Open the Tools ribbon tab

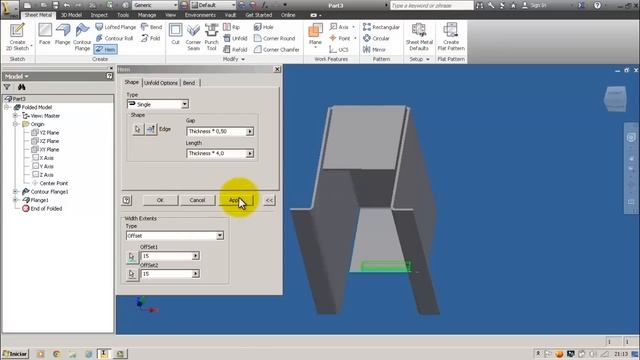point(123,15)
